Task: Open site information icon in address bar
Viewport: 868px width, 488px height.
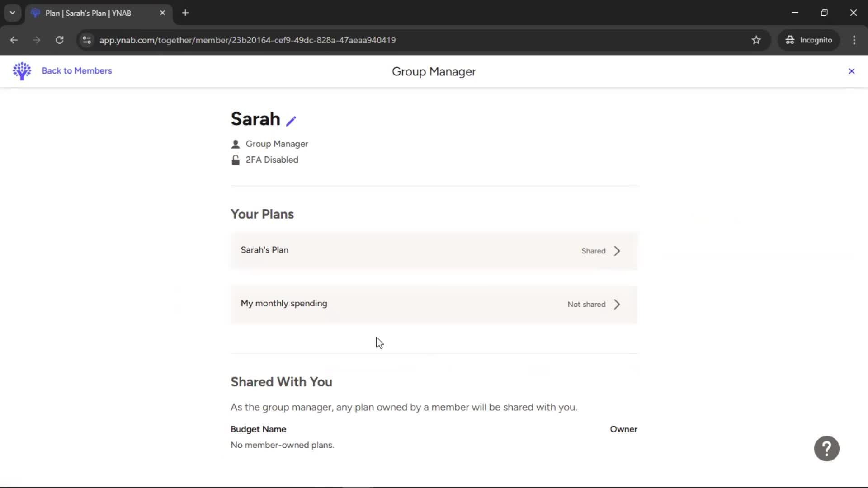Action: pos(87,40)
